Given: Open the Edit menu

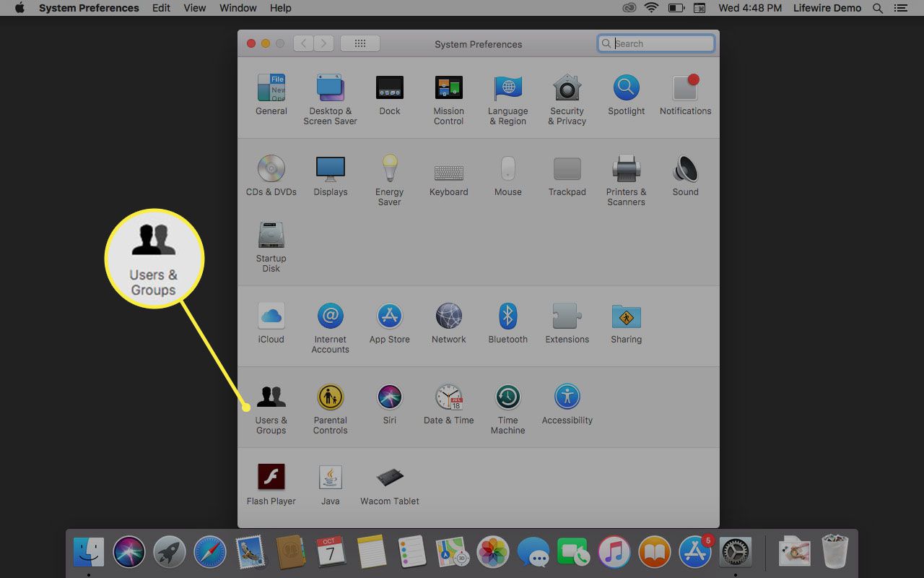Looking at the screenshot, I should click(162, 8).
